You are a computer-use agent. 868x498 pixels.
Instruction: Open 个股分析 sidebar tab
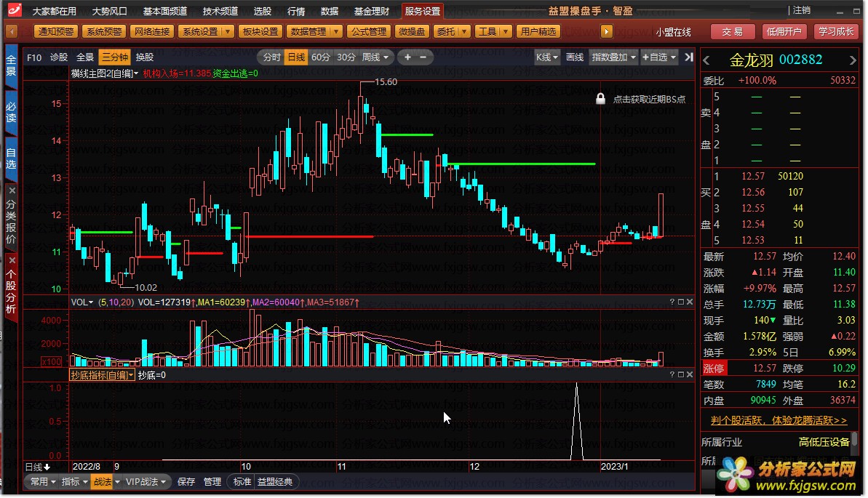(11, 292)
